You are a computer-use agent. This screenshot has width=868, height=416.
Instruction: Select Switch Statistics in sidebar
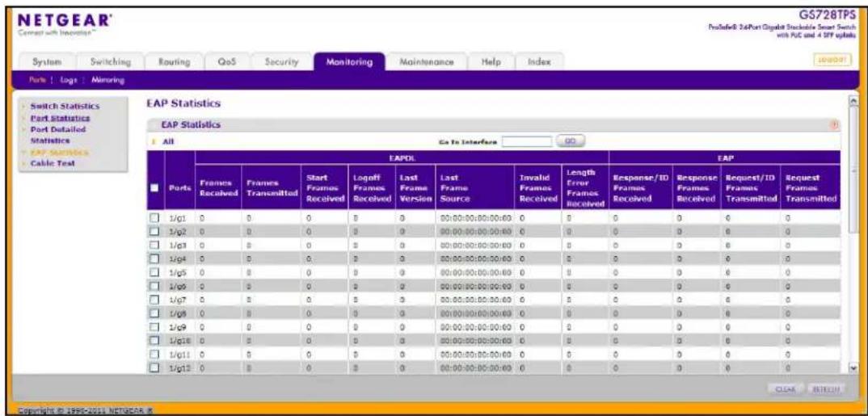pyautogui.click(x=65, y=106)
